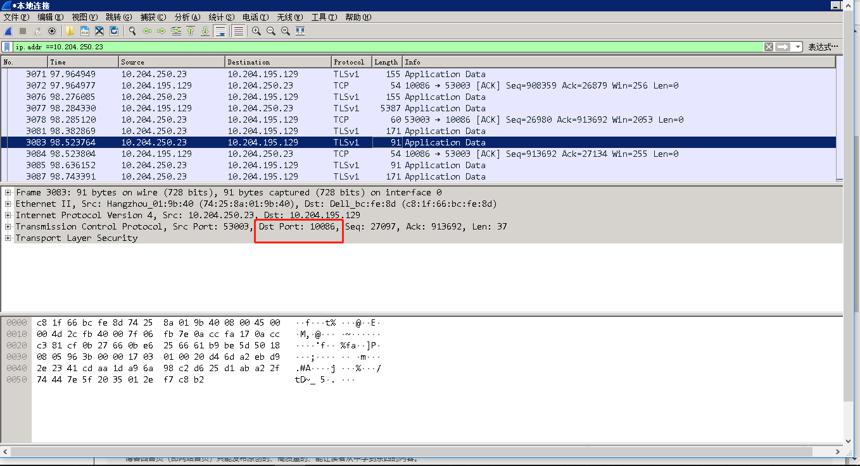Open a capture file with the folder icon
This screenshot has height=466, width=860.
point(70,31)
